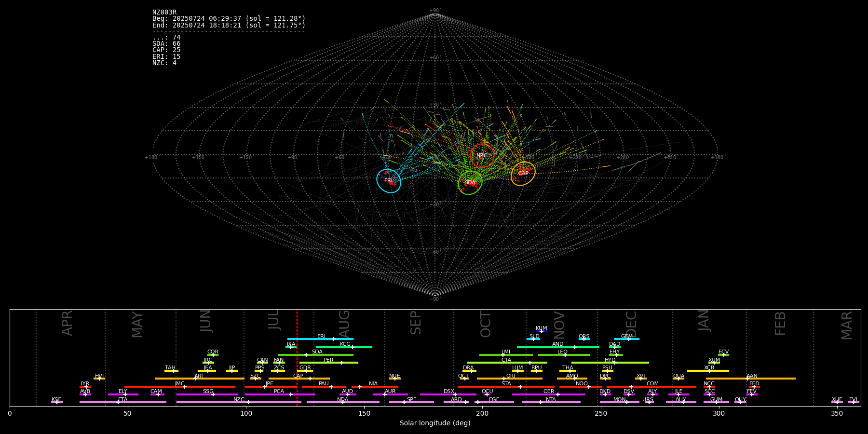Click the STA shower bar in the timeline
Image resolution: width=868 pixels, height=434 pixels.
click(506, 386)
